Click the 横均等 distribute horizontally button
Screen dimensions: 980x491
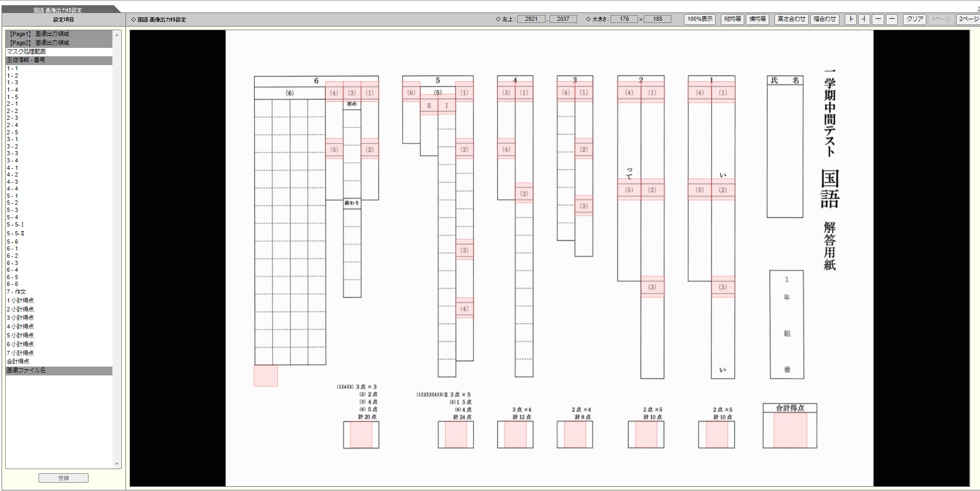coord(757,19)
